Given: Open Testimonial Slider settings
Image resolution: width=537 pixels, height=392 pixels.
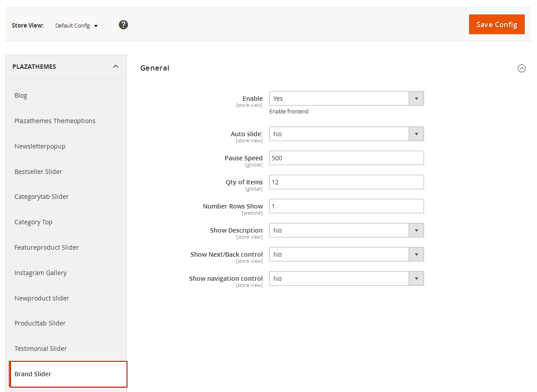Looking at the screenshot, I should pos(41,349).
